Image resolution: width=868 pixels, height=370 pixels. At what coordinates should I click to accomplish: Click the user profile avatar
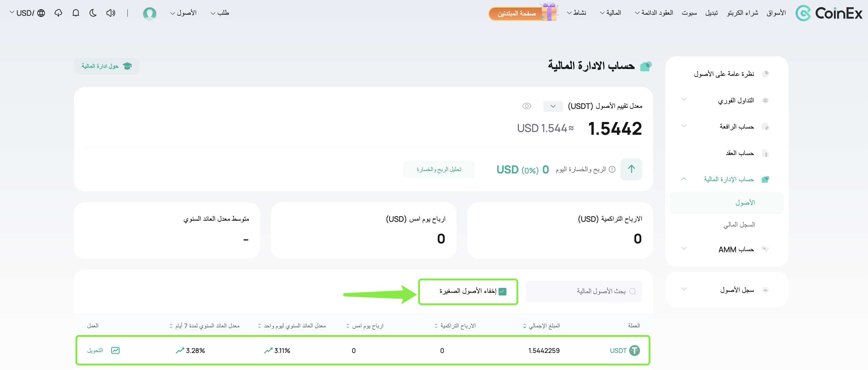150,13
